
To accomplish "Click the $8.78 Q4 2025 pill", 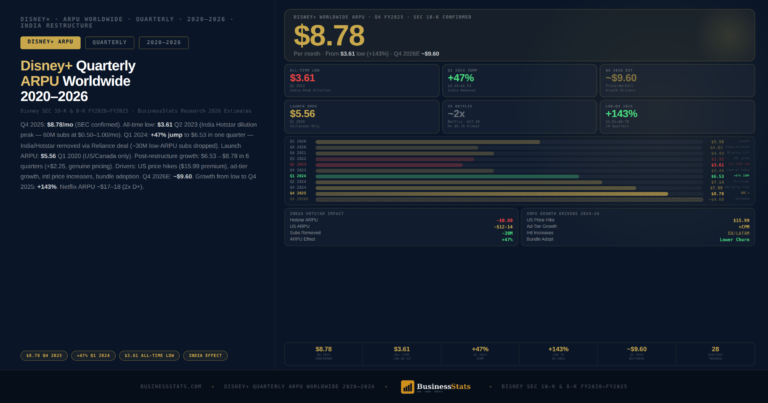I will point(44,356).
